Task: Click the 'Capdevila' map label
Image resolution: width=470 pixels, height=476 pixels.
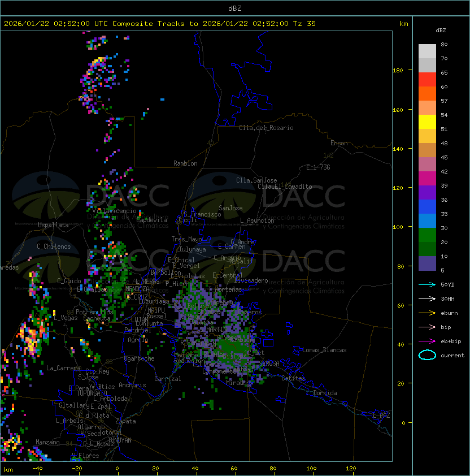Action: coord(151,220)
